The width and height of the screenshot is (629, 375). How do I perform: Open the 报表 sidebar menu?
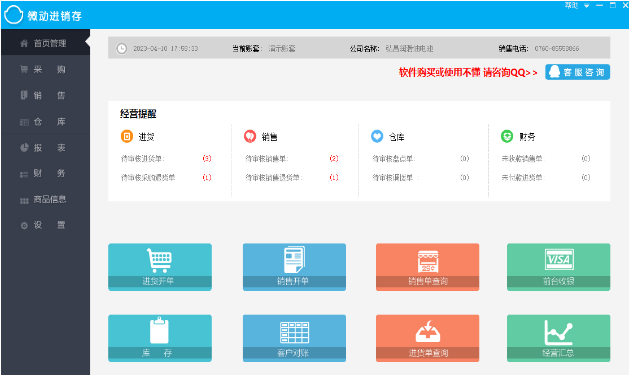coord(45,148)
